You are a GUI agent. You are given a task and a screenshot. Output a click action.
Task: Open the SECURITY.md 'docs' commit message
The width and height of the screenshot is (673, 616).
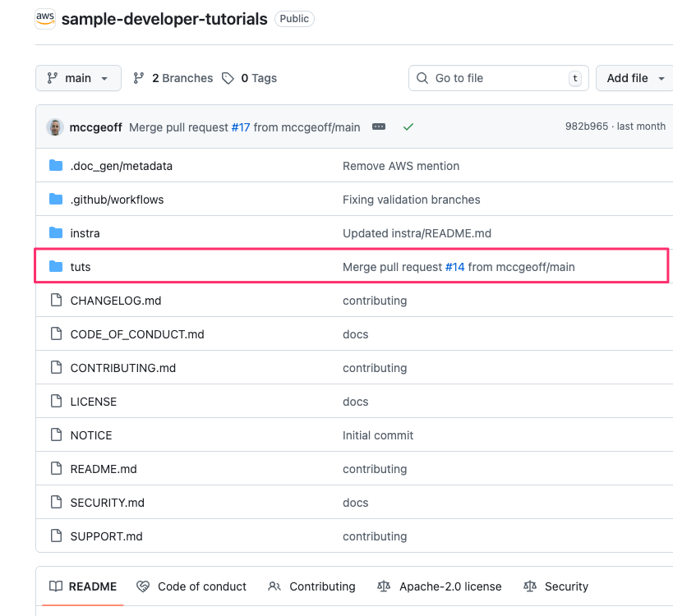tap(355, 503)
